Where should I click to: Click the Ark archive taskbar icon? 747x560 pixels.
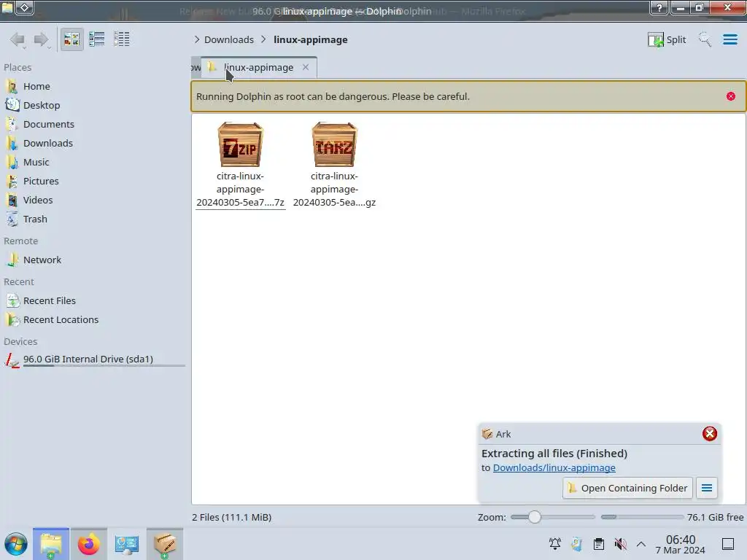coord(164,544)
